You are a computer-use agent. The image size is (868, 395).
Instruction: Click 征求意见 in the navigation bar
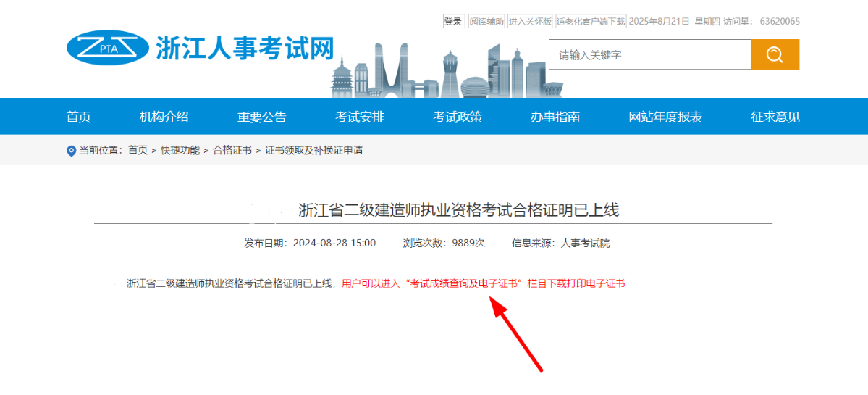pos(775,117)
